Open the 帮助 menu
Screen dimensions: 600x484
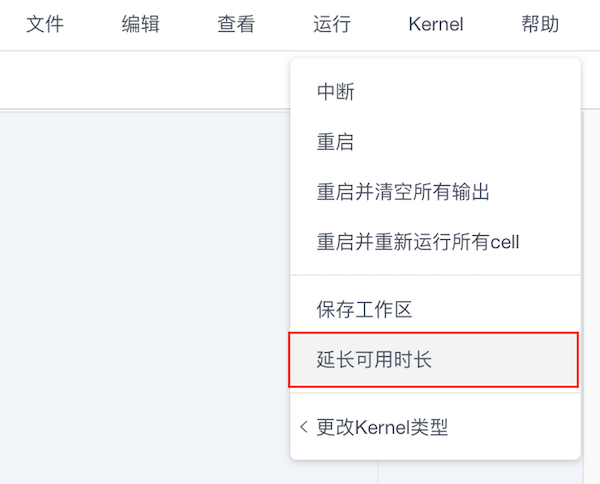coord(540,24)
